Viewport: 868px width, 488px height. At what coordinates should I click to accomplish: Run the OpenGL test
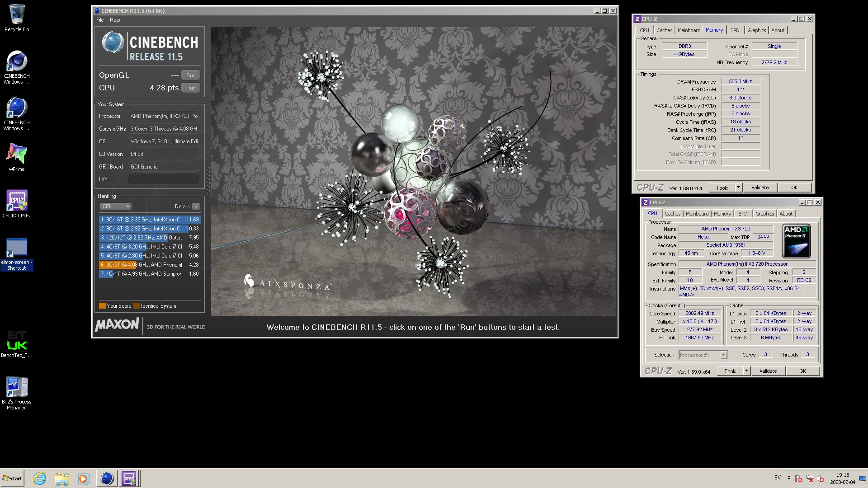coord(191,75)
